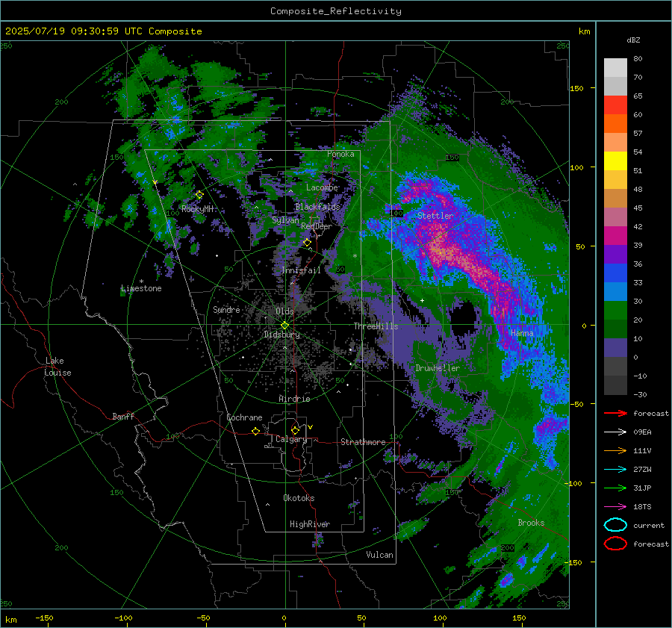Pick the orange swatch between 60 and 57 dBZ
This screenshot has width=672, height=628.
pyautogui.click(x=615, y=124)
